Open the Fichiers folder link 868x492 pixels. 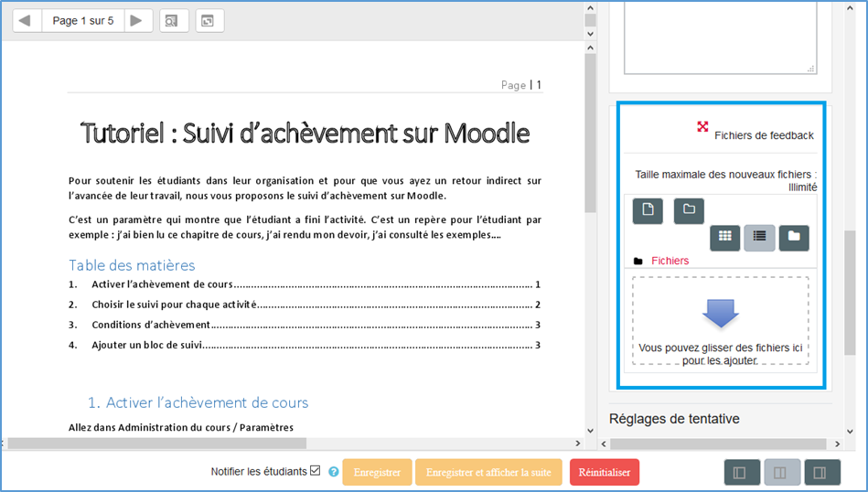(x=670, y=261)
